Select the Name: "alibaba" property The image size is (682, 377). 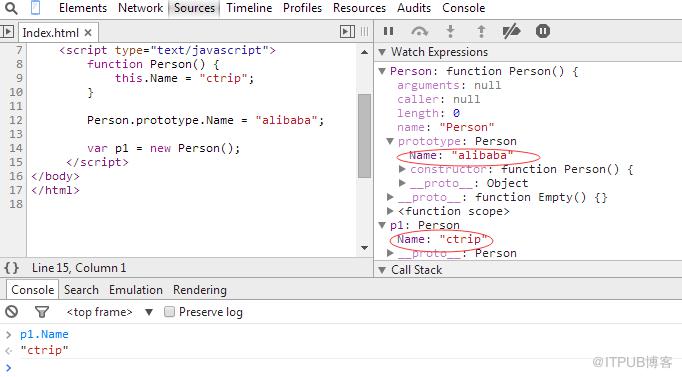pyautogui.click(x=461, y=155)
